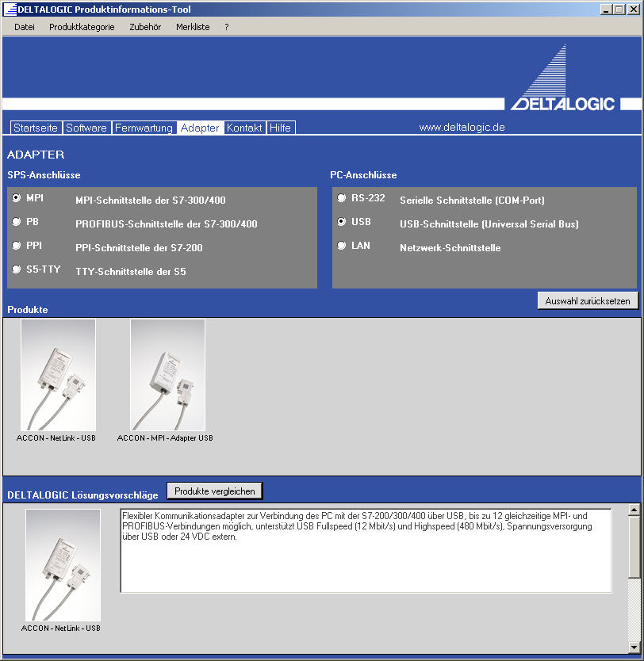Open the Produktkategorie menu
Viewport: 644px width, 661px height.
click(x=82, y=27)
